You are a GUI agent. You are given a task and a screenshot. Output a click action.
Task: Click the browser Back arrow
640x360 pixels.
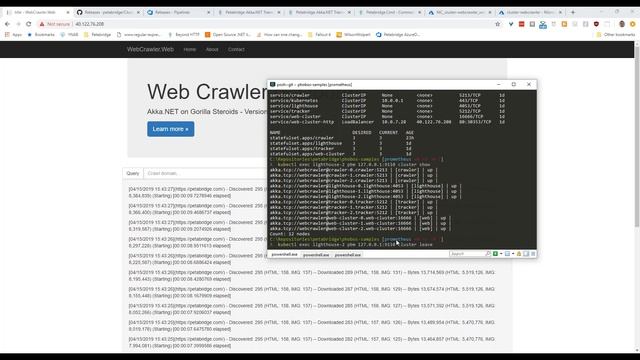(x=7, y=24)
